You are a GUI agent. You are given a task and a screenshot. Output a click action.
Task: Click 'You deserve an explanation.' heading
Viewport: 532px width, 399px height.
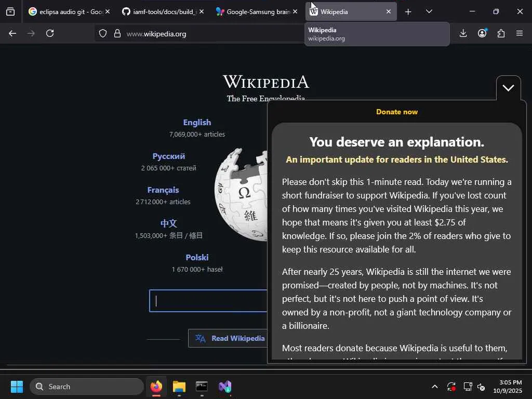[x=396, y=142]
